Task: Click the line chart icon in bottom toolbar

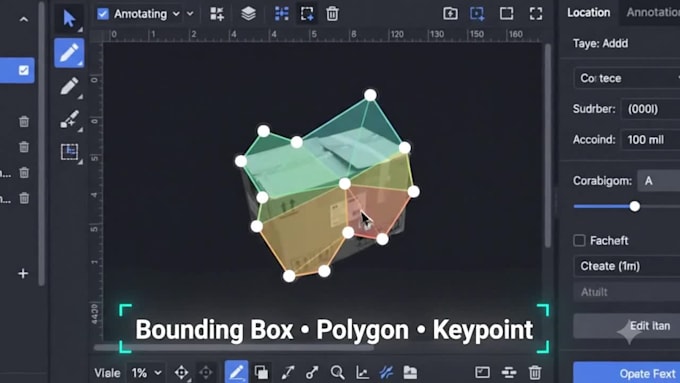Action: (x=362, y=372)
